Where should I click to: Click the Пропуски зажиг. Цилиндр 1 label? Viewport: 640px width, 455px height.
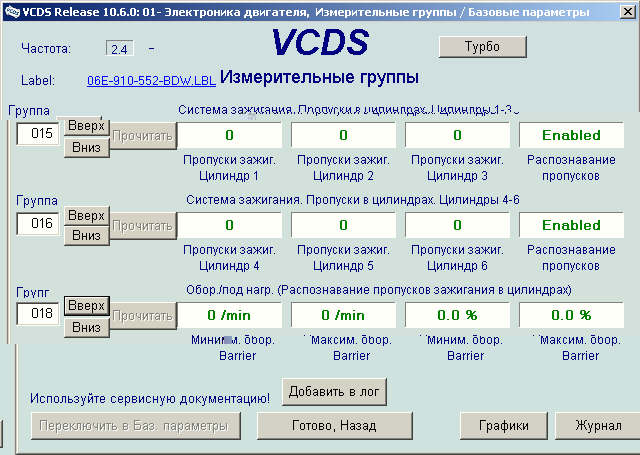229,168
